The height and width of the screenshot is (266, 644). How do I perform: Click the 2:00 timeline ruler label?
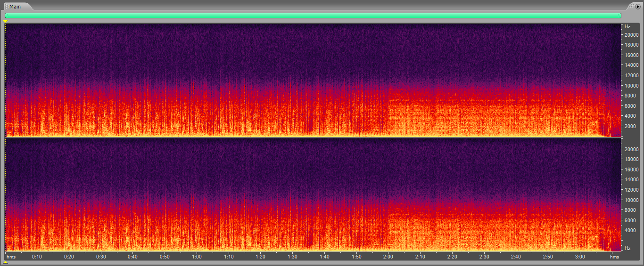[x=388, y=257]
